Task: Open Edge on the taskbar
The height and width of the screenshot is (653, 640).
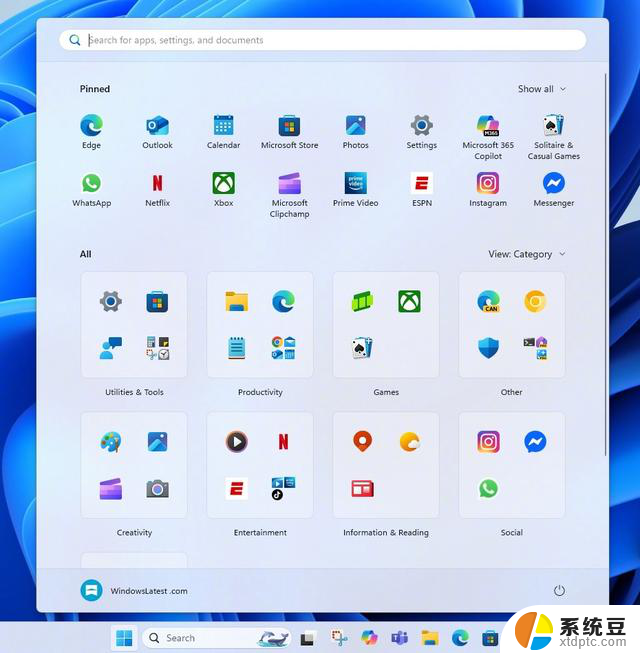Action: (x=460, y=638)
